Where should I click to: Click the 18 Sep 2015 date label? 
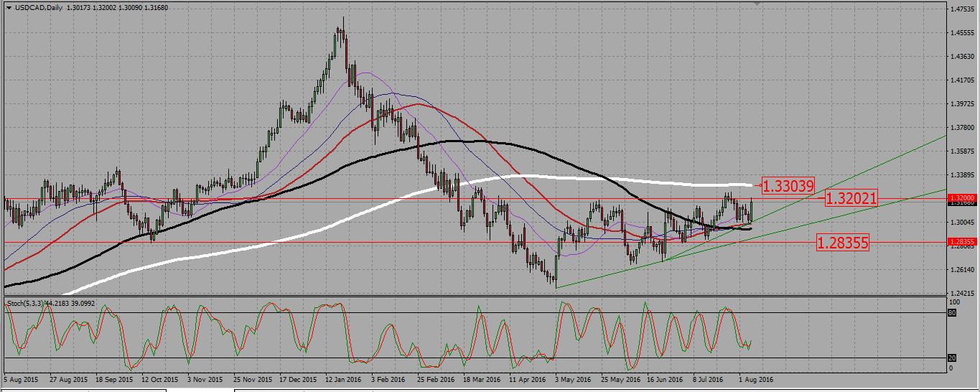pyautogui.click(x=113, y=379)
